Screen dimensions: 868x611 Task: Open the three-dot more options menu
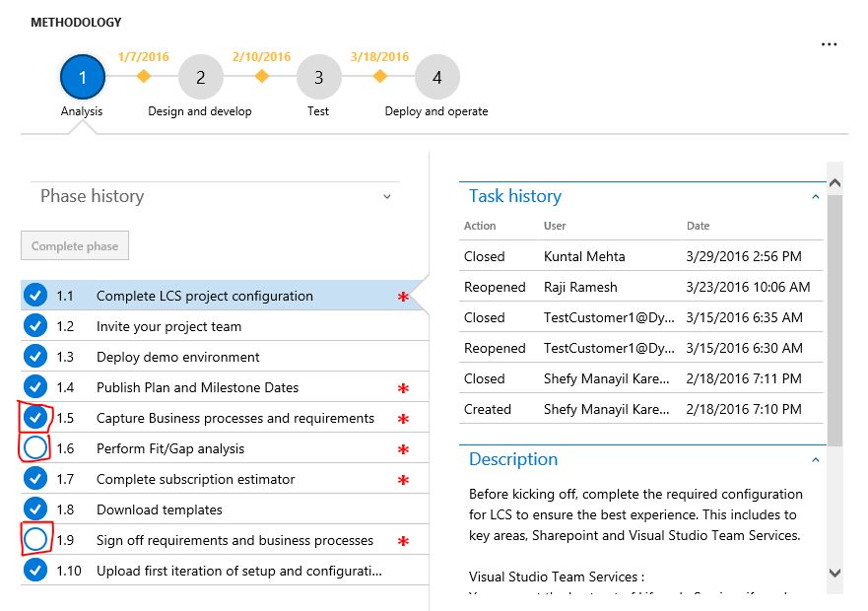[x=829, y=45]
